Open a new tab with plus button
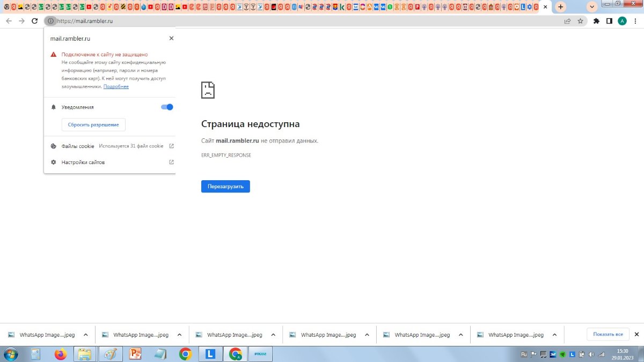This screenshot has height=362, width=644. click(x=561, y=7)
